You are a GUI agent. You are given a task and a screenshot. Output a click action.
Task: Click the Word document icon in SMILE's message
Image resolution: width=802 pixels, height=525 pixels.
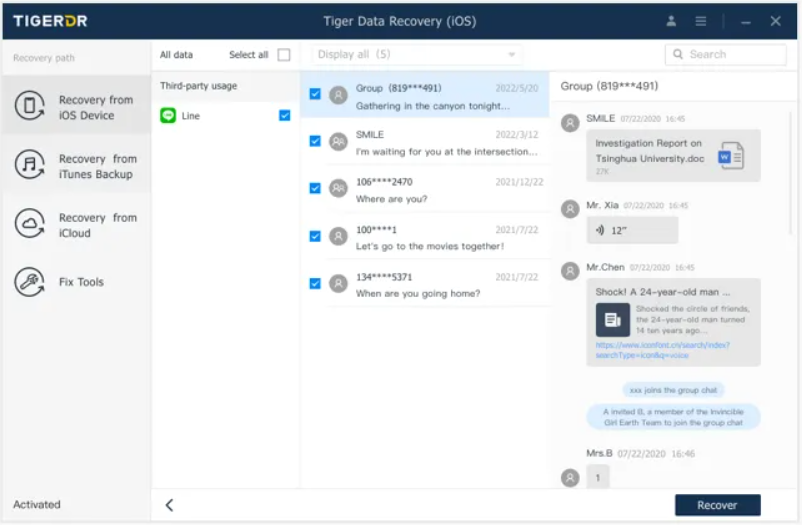tap(731, 155)
